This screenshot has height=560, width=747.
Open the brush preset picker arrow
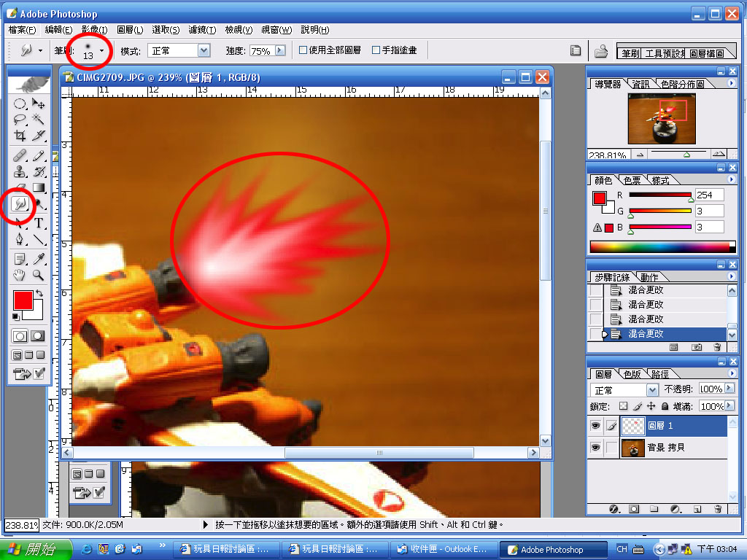pos(101,50)
